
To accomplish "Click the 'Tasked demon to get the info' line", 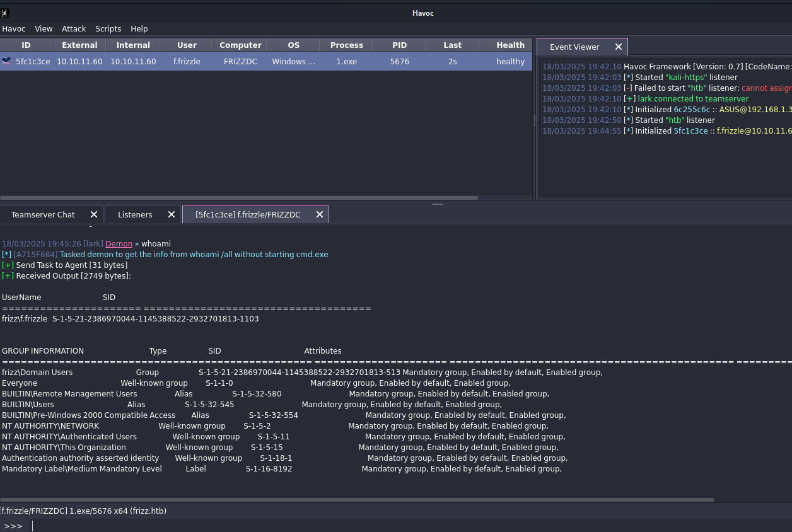I will [x=165, y=254].
